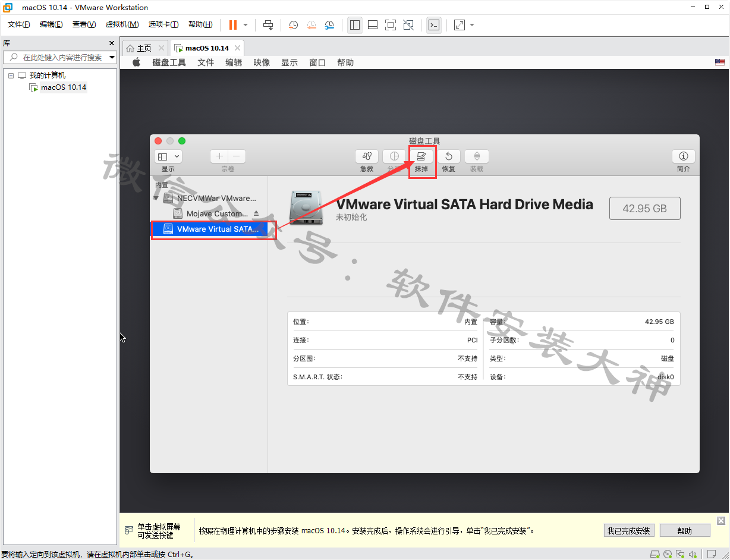The width and height of the screenshot is (730, 560).
Task: Click the CD/DVD status icon
Action: [668, 554]
